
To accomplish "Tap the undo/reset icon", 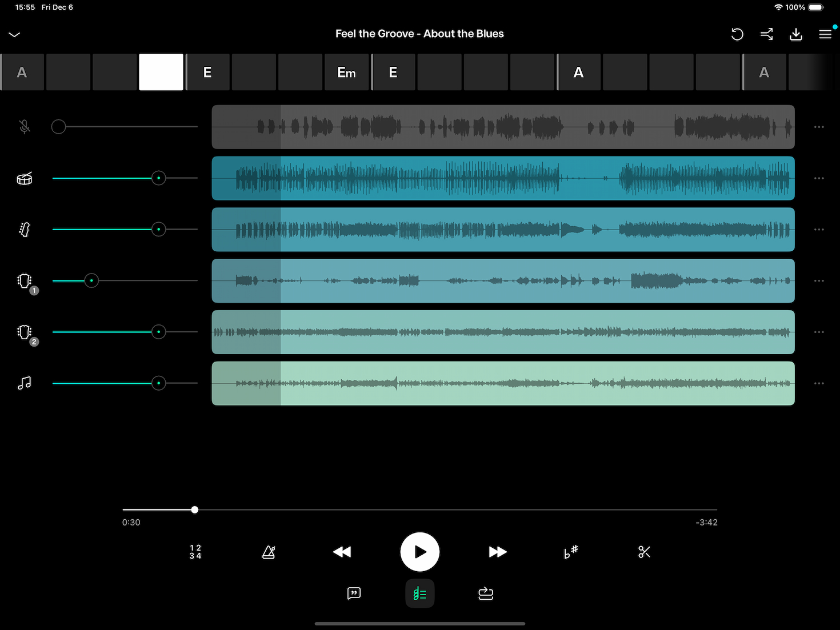I will click(737, 34).
